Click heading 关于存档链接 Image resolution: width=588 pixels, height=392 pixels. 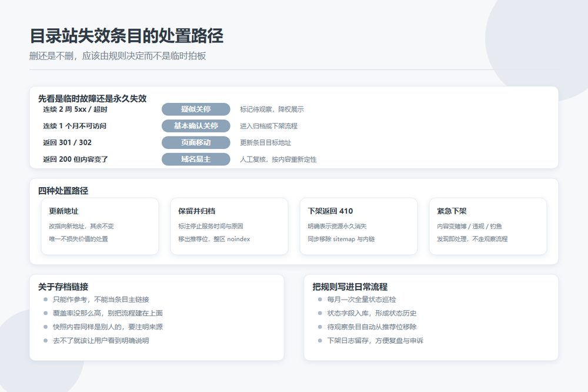[63, 287]
